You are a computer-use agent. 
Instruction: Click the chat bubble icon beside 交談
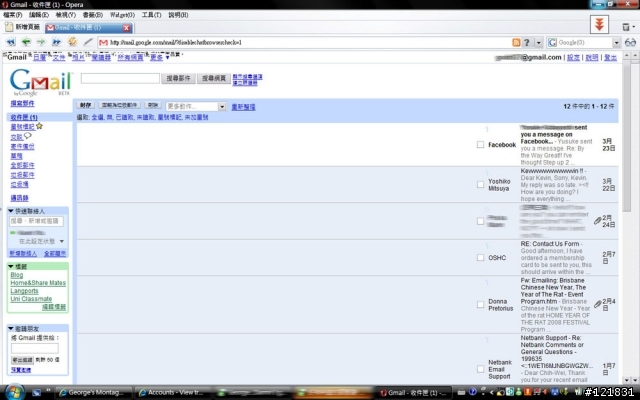pyautogui.click(x=27, y=136)
